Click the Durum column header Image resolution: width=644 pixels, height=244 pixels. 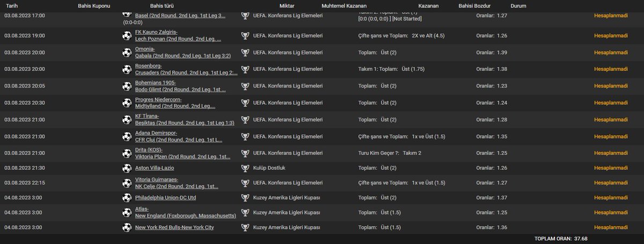point(518,5)
